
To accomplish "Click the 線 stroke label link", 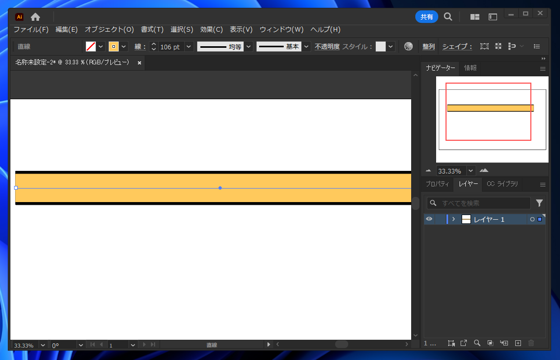I will pyautogui.click(x=140, y=47).
